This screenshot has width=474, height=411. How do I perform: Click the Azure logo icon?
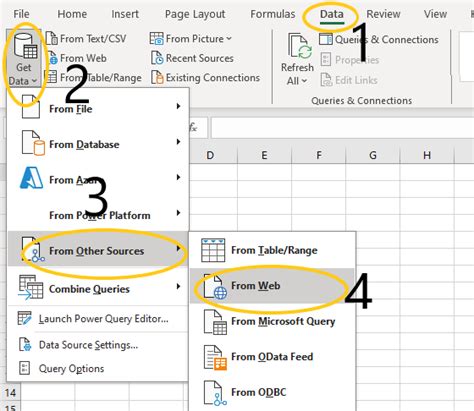31,178
